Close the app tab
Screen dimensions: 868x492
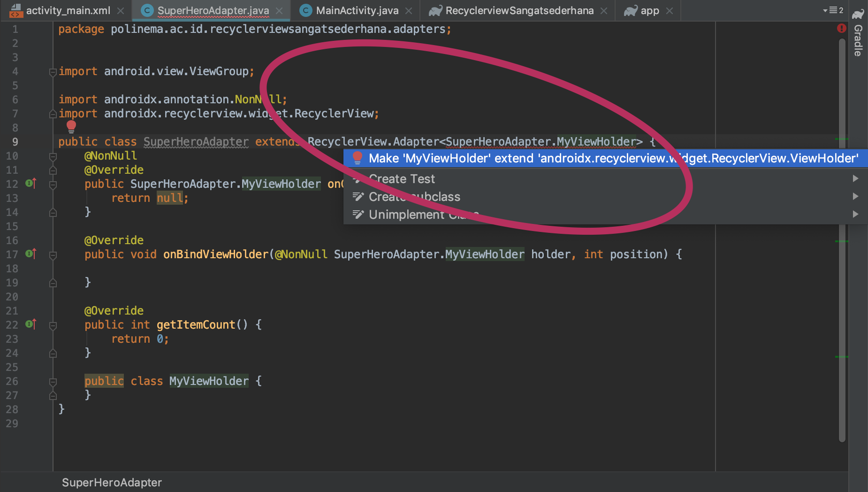pos(670,10)
